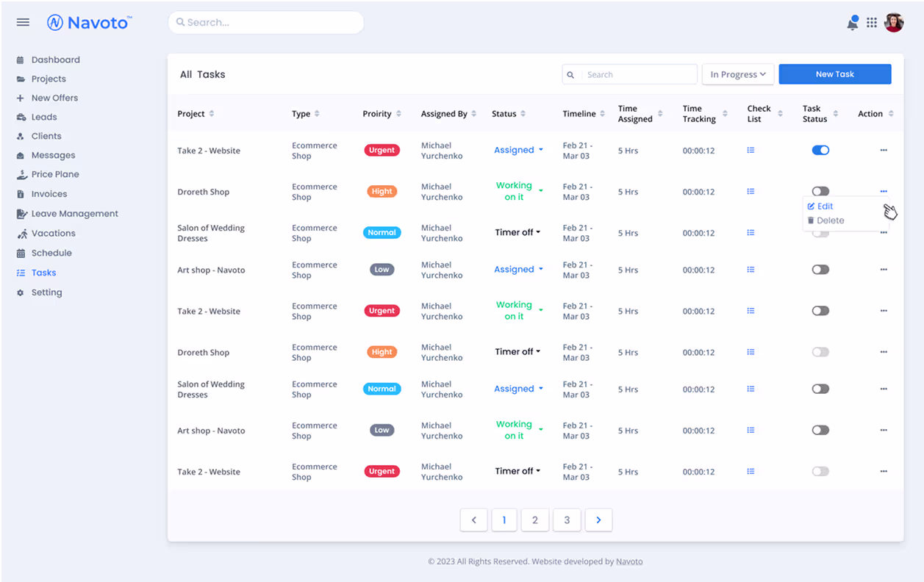
Task: Open checklist icon for Art shop - Navoto Assigned row
Action: pyautogui.click(x=751, y=270)
